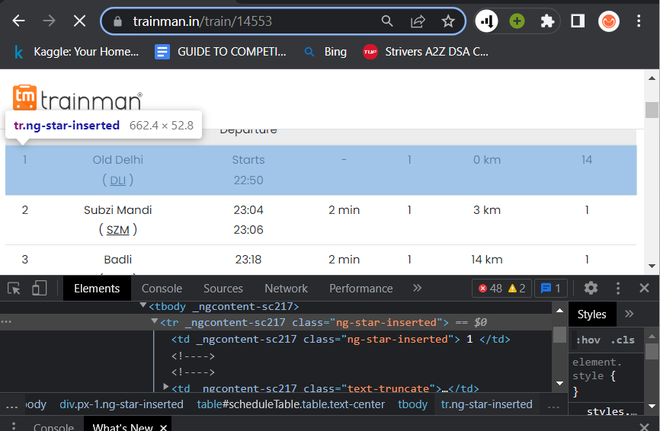Open the Strivers A2Z DSA bookmark
The image size is (660, 431).
[426, 52]
